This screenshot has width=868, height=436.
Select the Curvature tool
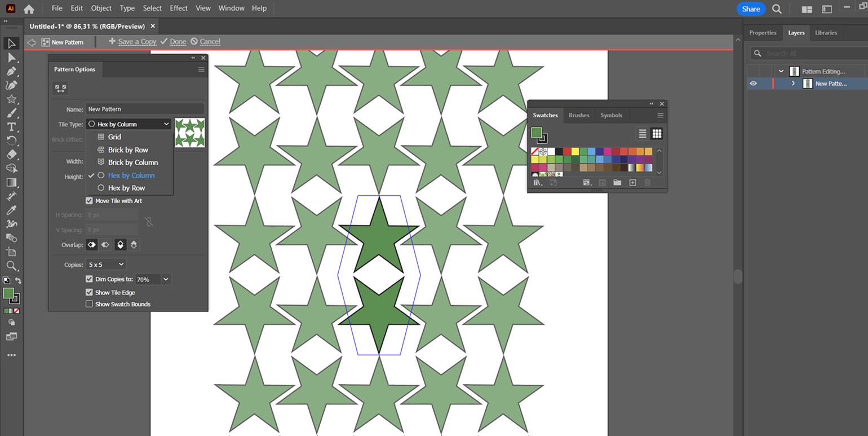point(11,85)
